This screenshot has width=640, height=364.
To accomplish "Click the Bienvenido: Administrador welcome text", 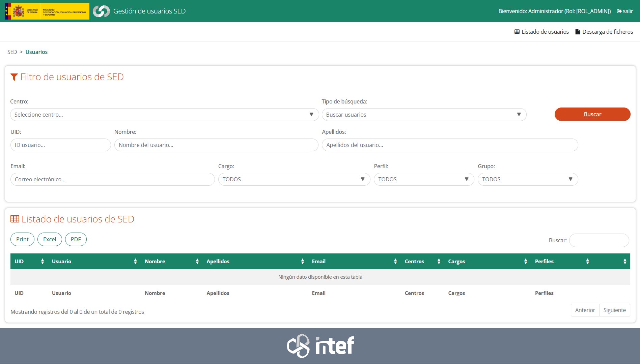I will tap(555, 11).
